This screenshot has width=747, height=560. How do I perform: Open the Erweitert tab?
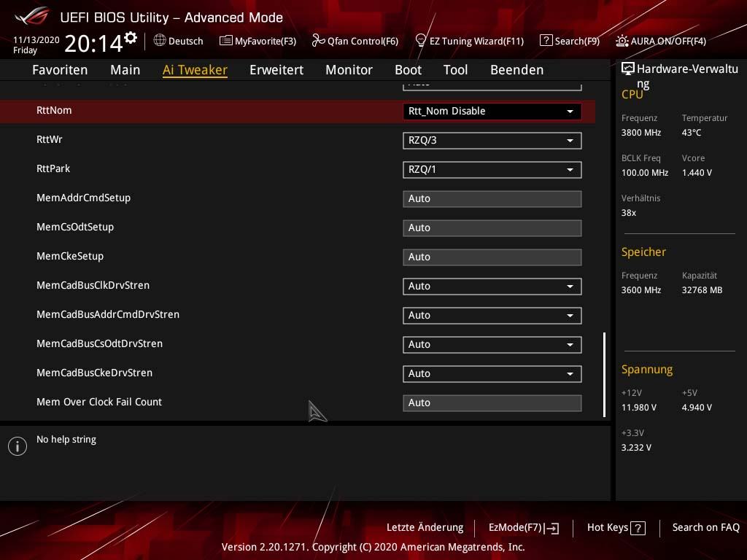[x=276, y=70]
